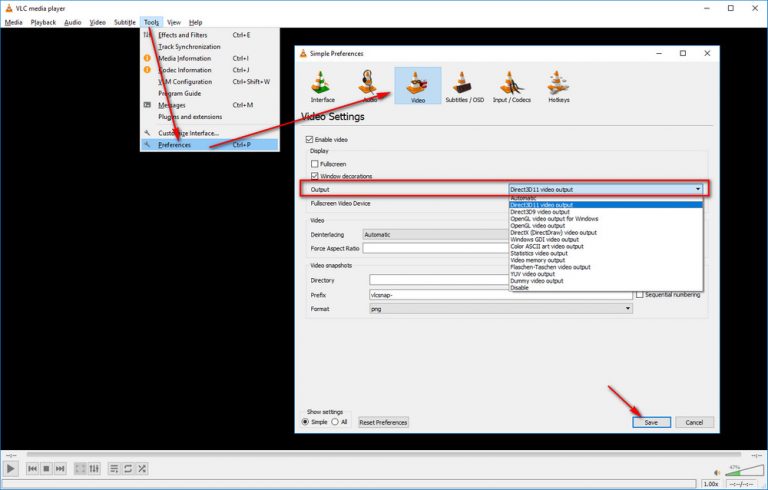Enable the Fullscreen checkbox

coord(314,164)
